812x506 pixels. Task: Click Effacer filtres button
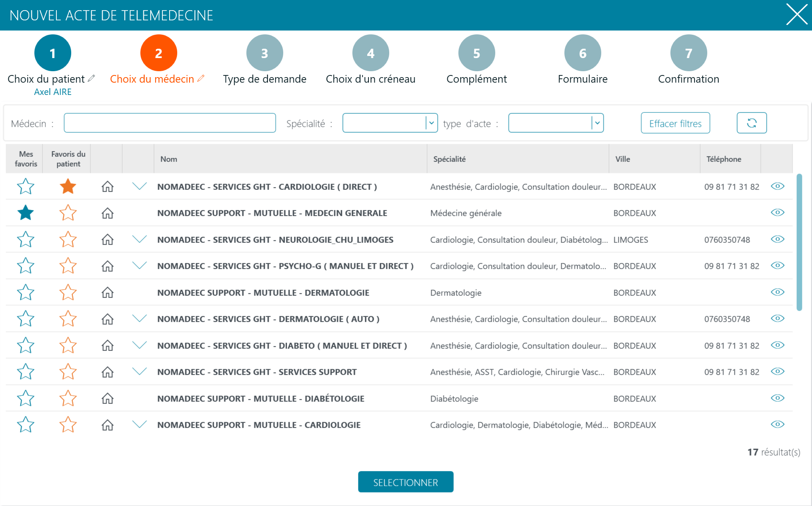[x=675, y=123]
